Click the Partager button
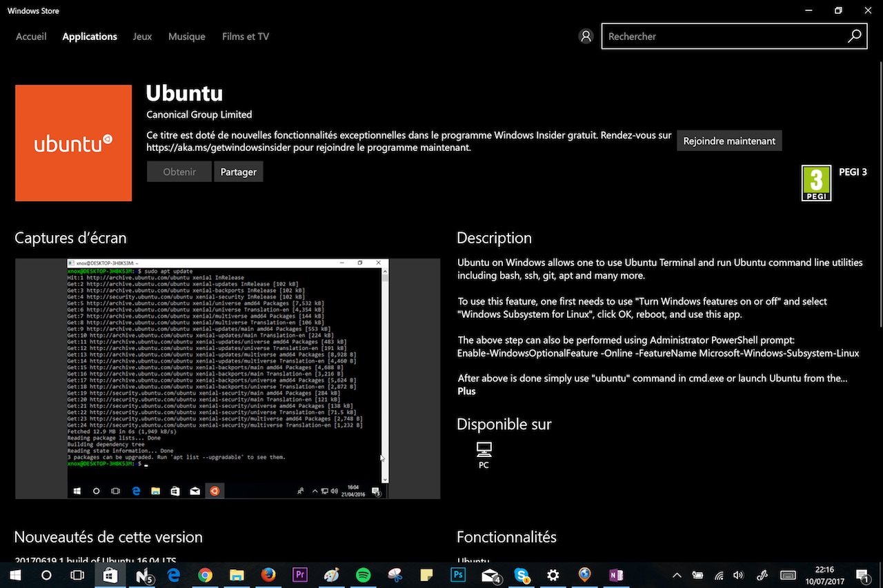Screen dimensions: 883x588 tap(238, 172)
